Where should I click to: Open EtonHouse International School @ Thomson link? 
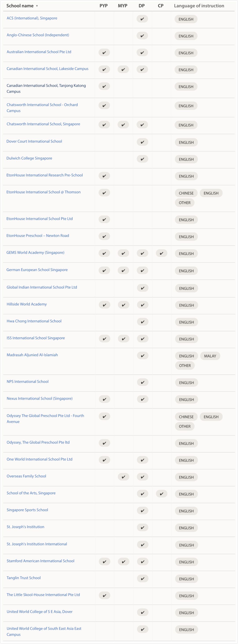coord(43,192)
